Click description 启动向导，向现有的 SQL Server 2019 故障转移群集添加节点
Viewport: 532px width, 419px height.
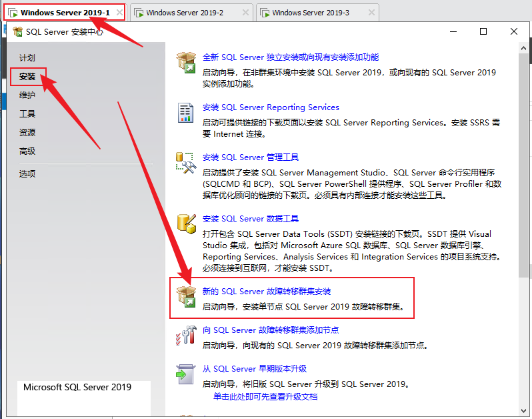coord(316,346)
